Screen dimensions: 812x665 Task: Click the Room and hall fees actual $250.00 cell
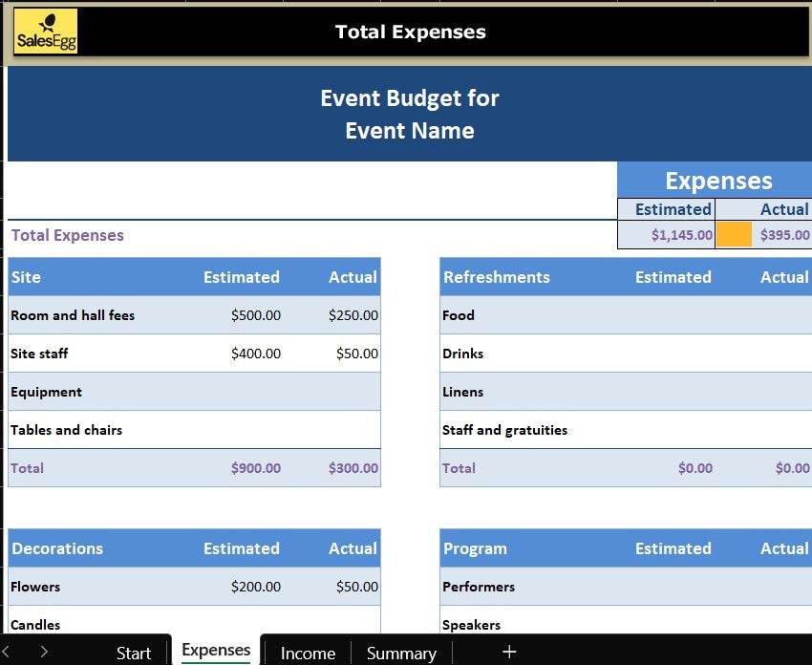coord(353,315)
